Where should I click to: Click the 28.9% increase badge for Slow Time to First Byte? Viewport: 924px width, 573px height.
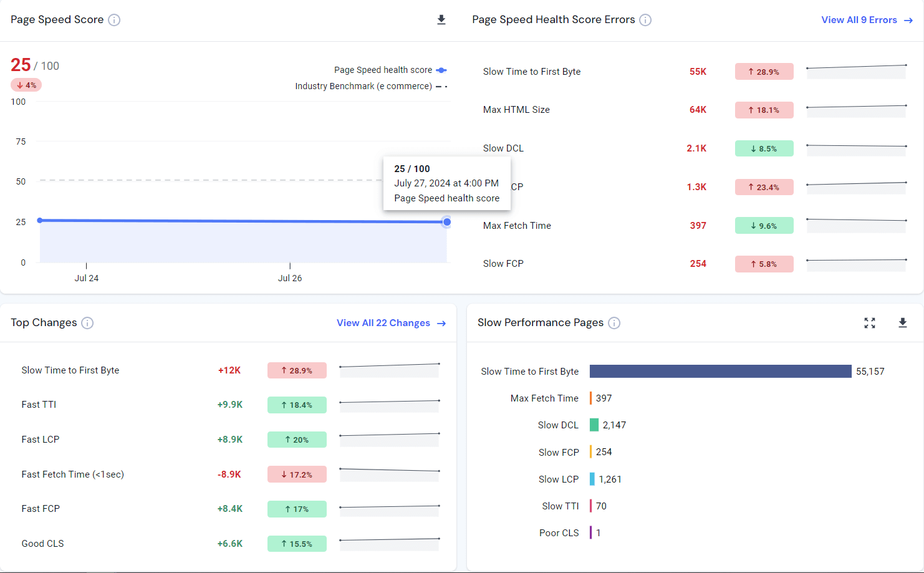pyautogui.click(x=764, y=71)
